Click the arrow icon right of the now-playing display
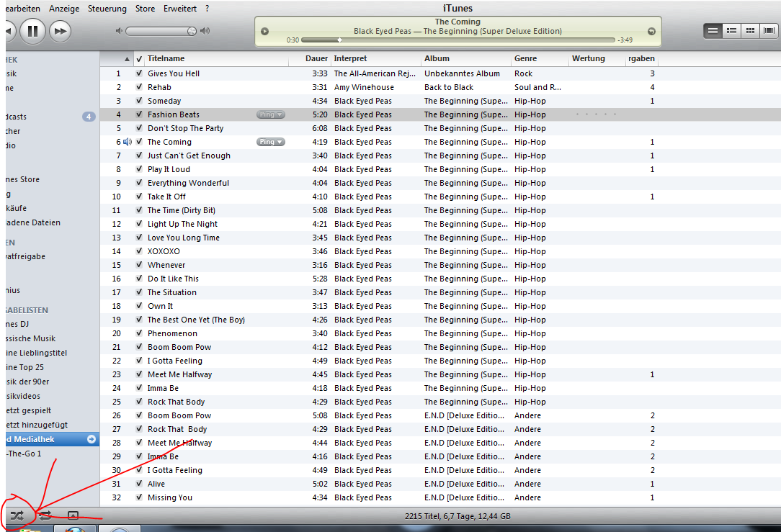Image resolution: width=781 pixels, height=532 pixels. pos(651,32)
